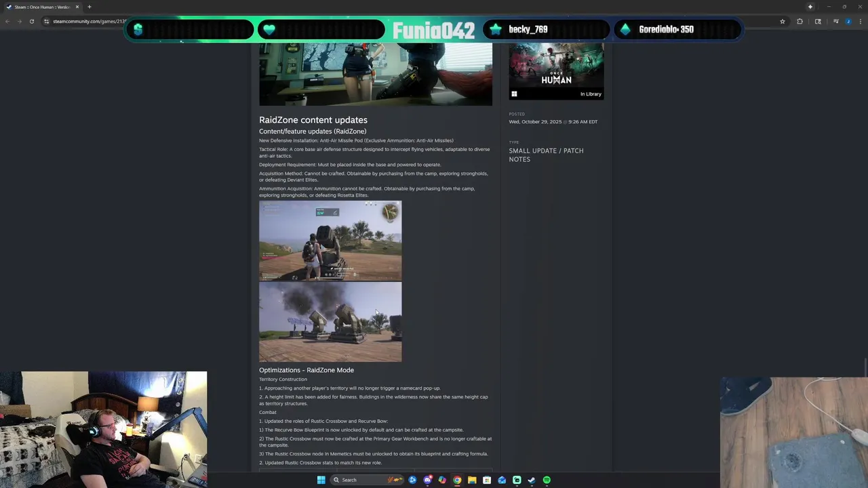Open Spotify from the taskbar
868x488 pixels.
pyautogui.click(x=547, y=480)
